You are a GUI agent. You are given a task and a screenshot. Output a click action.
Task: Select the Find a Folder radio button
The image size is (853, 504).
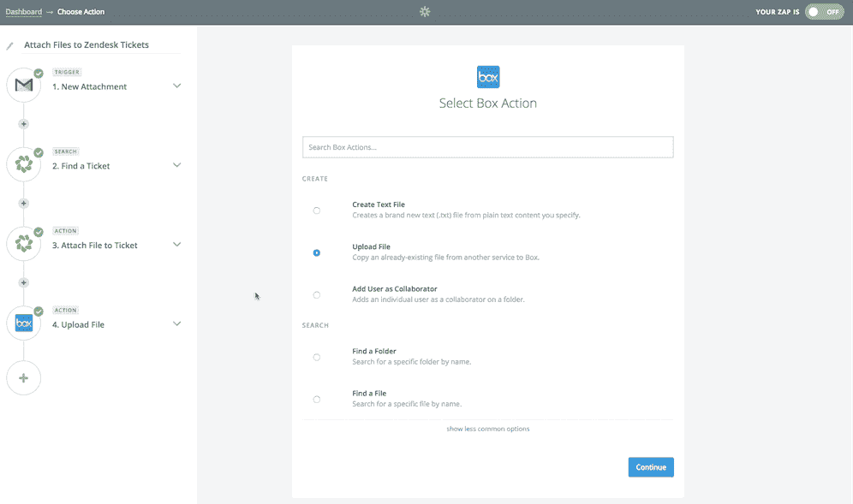[317, 357]
